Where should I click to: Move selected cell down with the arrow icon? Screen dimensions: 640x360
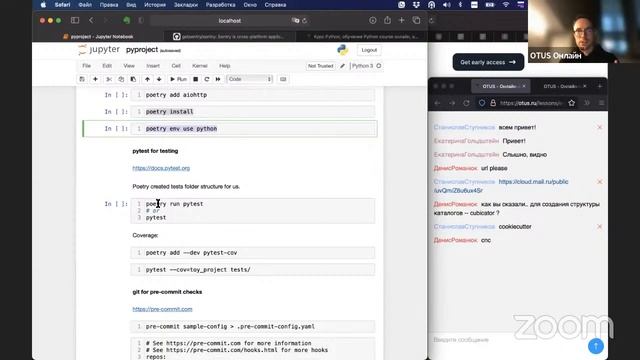tap(159, 79)
